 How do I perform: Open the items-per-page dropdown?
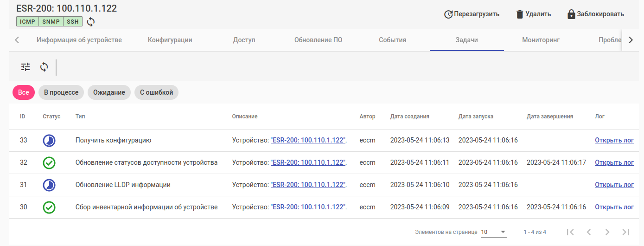[494, 232]
